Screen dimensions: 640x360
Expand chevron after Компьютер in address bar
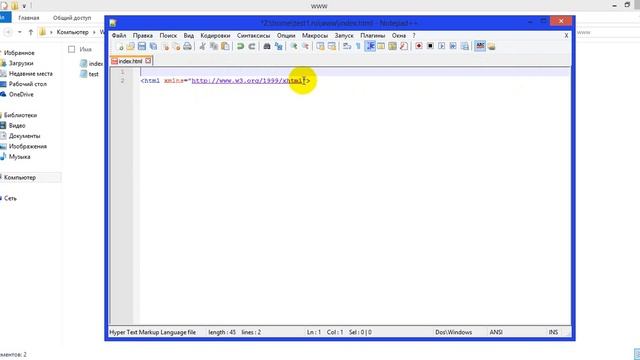94,32
